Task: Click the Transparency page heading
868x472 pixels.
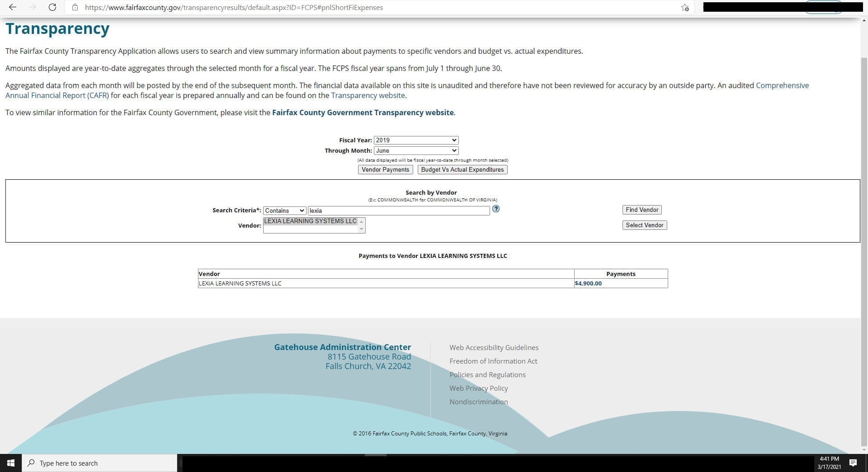Action: pyautogui.click(x=57, y=28)
